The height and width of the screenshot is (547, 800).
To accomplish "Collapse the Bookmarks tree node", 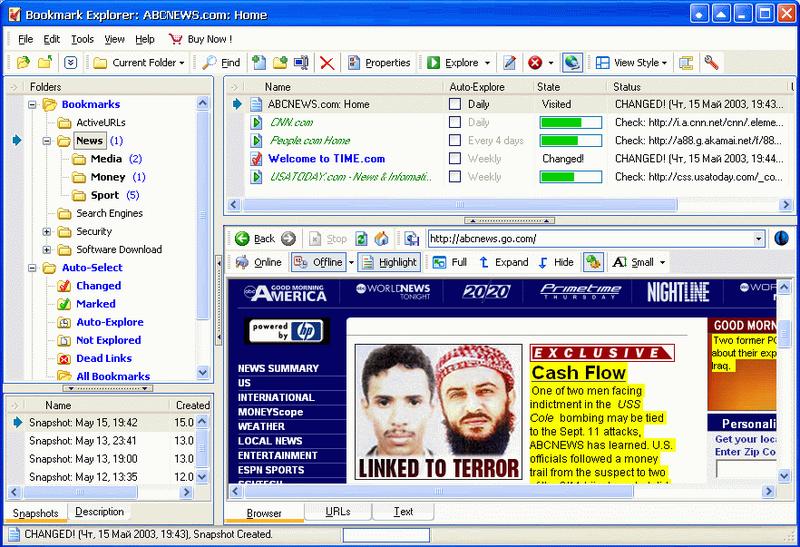I will point(32,105).
